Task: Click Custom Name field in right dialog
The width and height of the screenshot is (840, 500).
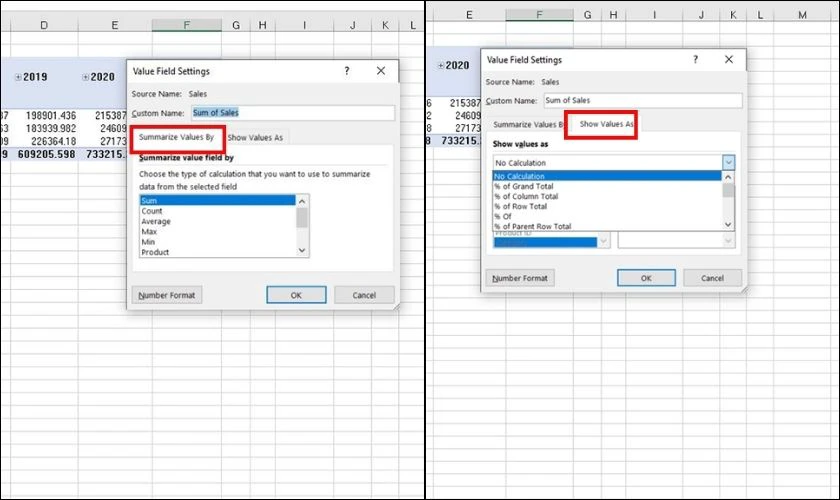Action: [x=643, y=100]
